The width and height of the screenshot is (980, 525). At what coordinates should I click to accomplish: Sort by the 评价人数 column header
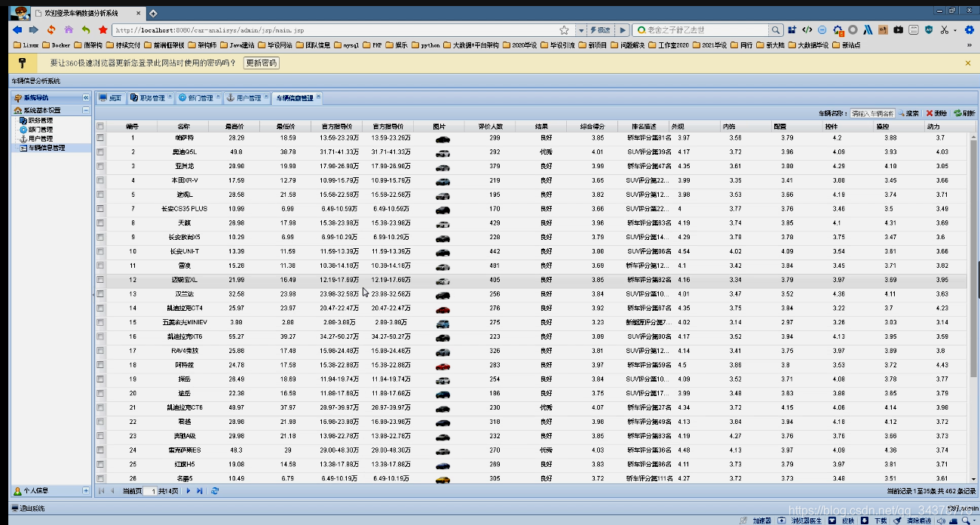(490, 126)
